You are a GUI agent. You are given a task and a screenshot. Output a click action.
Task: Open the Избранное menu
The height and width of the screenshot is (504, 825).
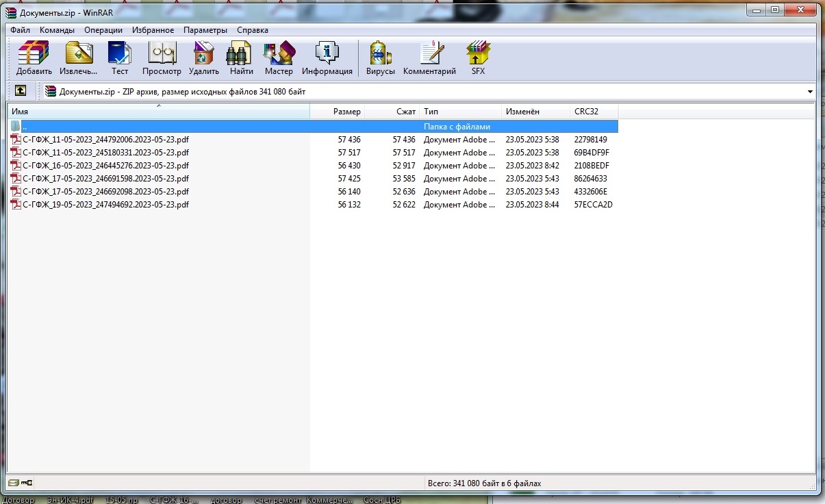[154, 30]
